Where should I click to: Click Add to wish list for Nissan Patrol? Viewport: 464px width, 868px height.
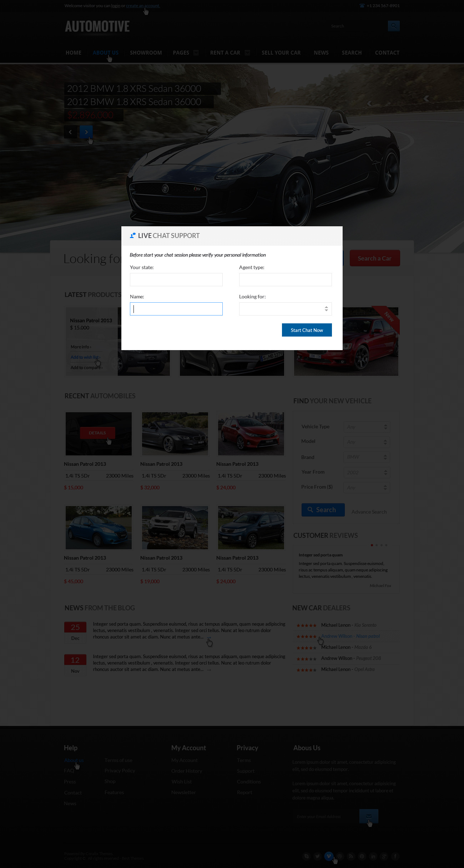tap(85, 357)
